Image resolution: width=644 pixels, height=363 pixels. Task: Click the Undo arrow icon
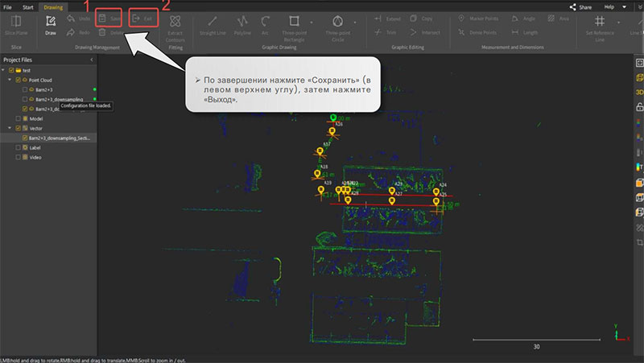click(71, 19)
